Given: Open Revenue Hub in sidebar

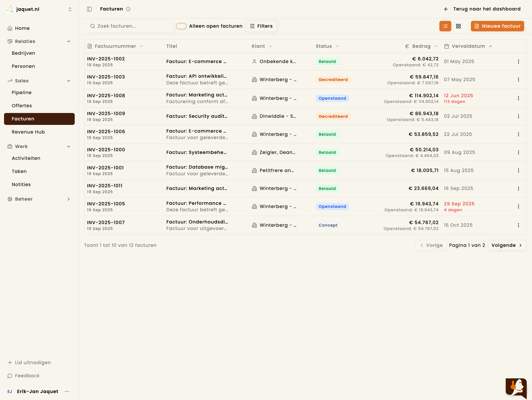Looking at the screenshot, I should pyautogui.click(x=28, y=132).
